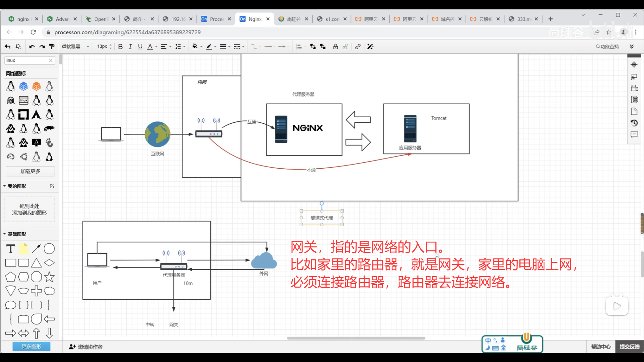Toggle underline formatting
The width and height of the screenshot is (644, 362).
pos(140,47)
